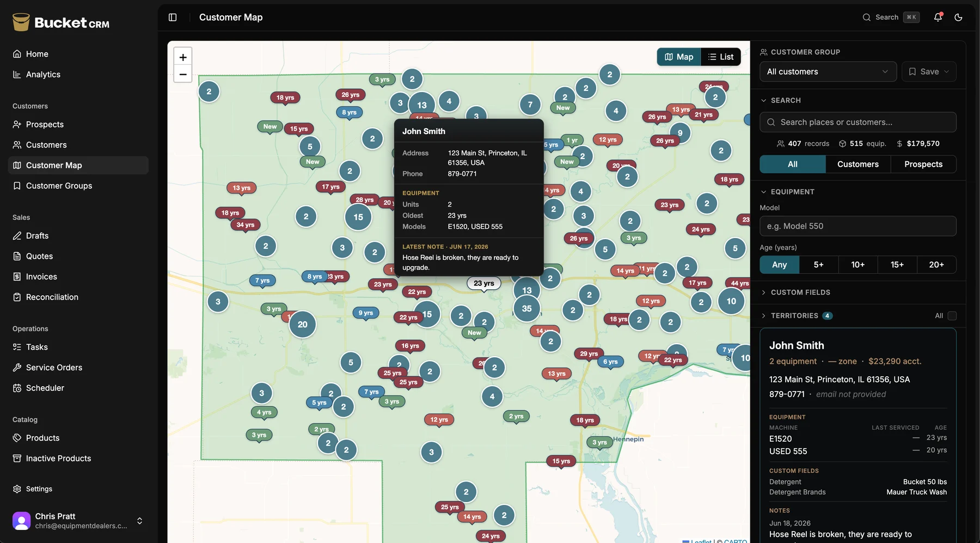The image size is (980, 543).
Task: Click the Tasks checklist icon
Action: [x=17, y=347]
